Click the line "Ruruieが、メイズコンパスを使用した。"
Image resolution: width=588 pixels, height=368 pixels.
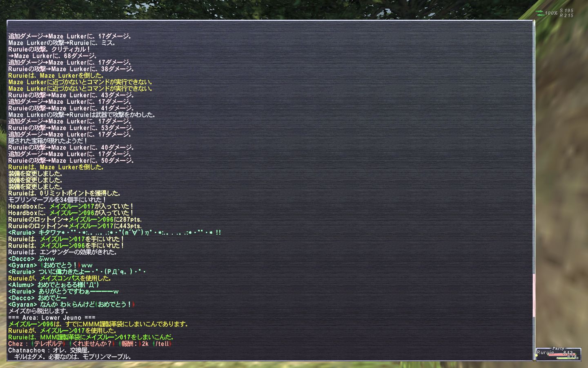point(60,278)
